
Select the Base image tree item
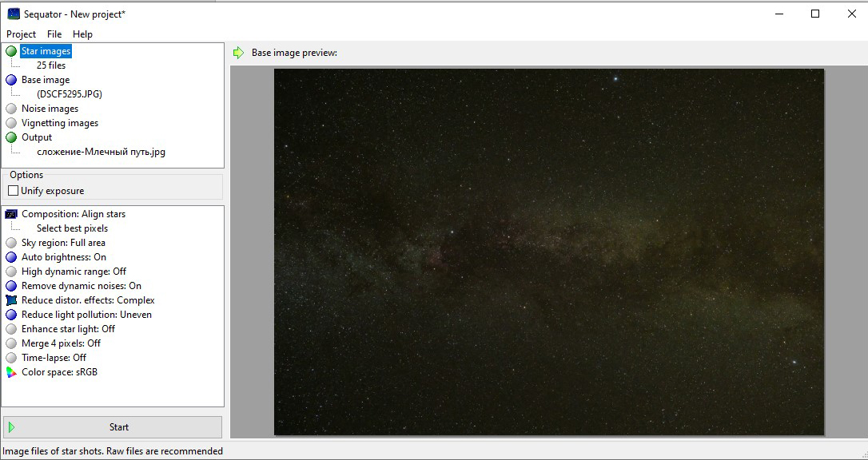(46, 80)
